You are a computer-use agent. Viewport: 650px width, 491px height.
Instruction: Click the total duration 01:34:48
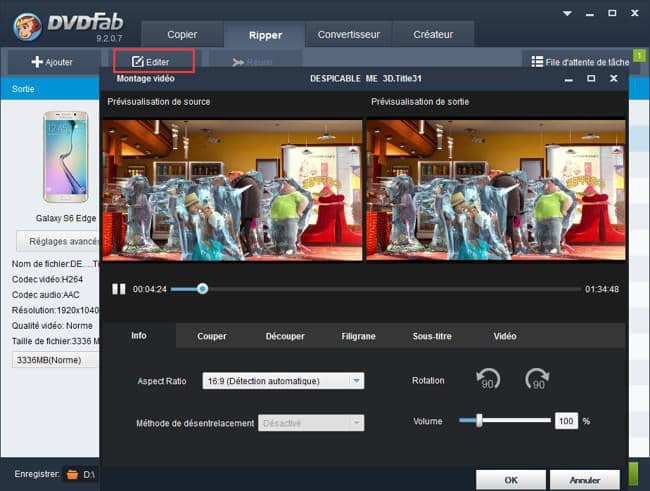pyautogui.click(x=602, y=289)
